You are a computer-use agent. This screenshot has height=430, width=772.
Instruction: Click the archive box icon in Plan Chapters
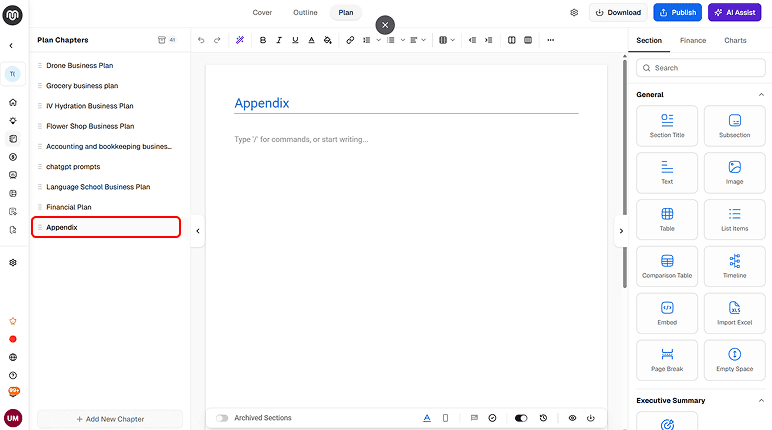[x=161, y=40]
